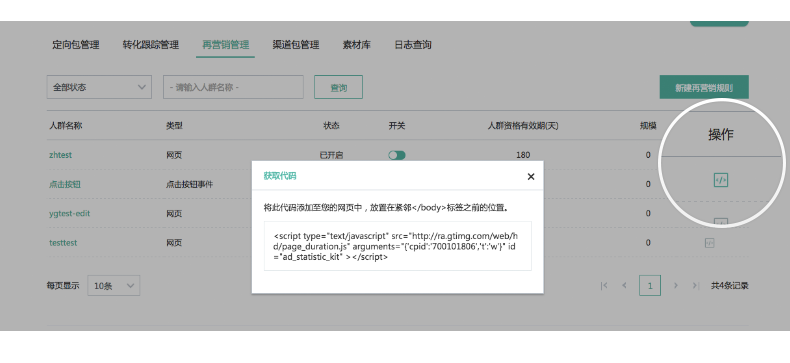Open the testtest audience link
Screen dimensions: 790x363
tap(63, 243)
